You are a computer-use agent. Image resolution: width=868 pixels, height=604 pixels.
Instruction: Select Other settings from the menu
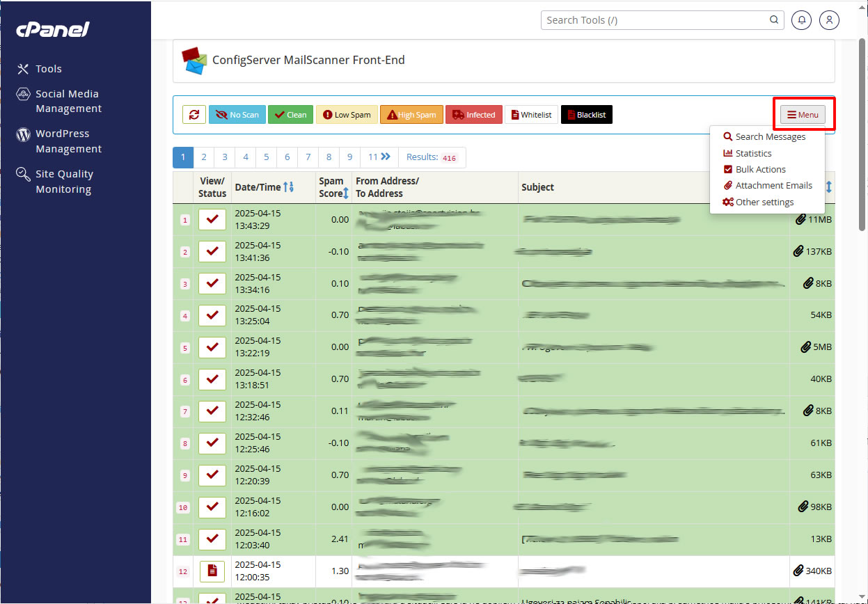pos(758,202)
